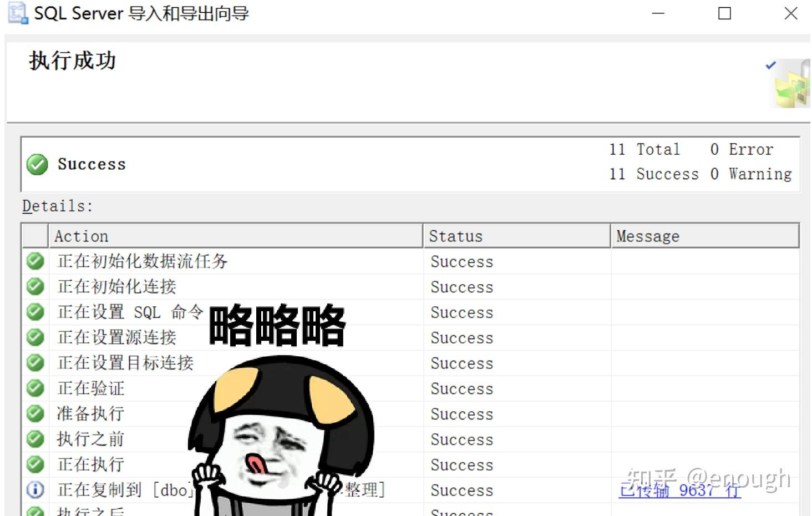The image size is (812, 516).
Task: Click green check icon for 正在设置源连接 row
Action: pyautogui.click(x=35, y=337)
